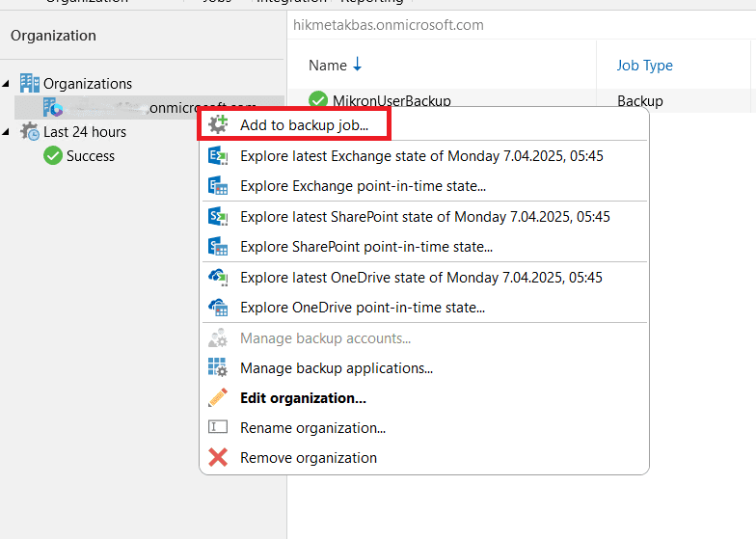Click the Exchange icon for latest state
Screen dimensions: 756x539
[218, 156]
